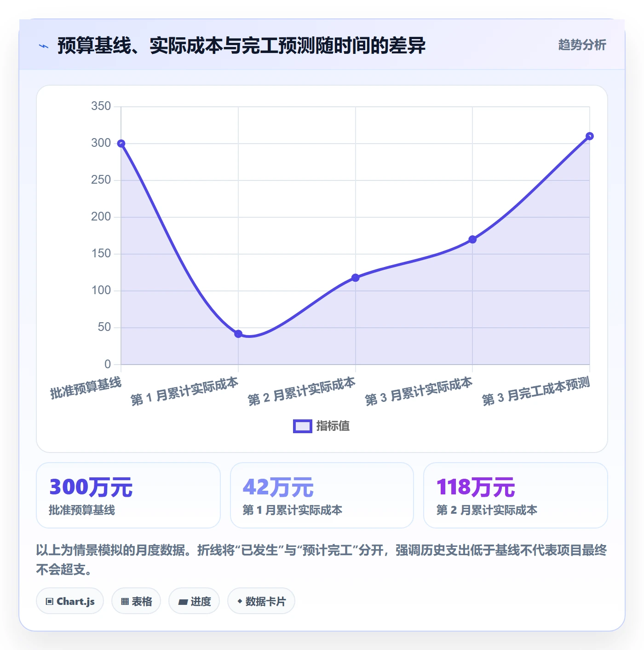This screenshot has width=644, height=650.
Task: Click the 指标值 legend label
Action: [333, 426]
